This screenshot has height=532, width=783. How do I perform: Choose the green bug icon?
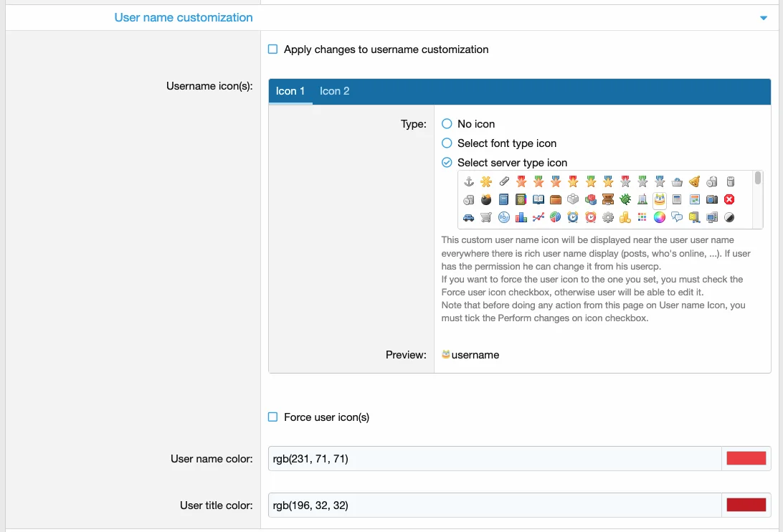pos(625,199)
